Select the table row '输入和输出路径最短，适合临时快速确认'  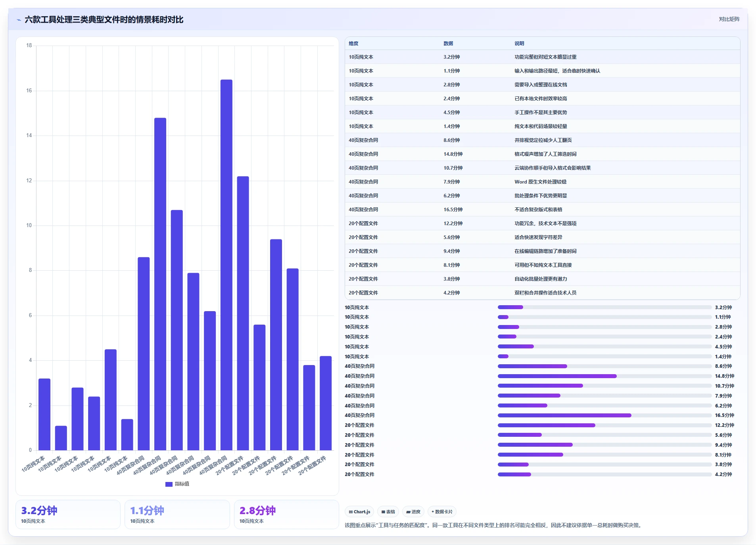(542, 71)
